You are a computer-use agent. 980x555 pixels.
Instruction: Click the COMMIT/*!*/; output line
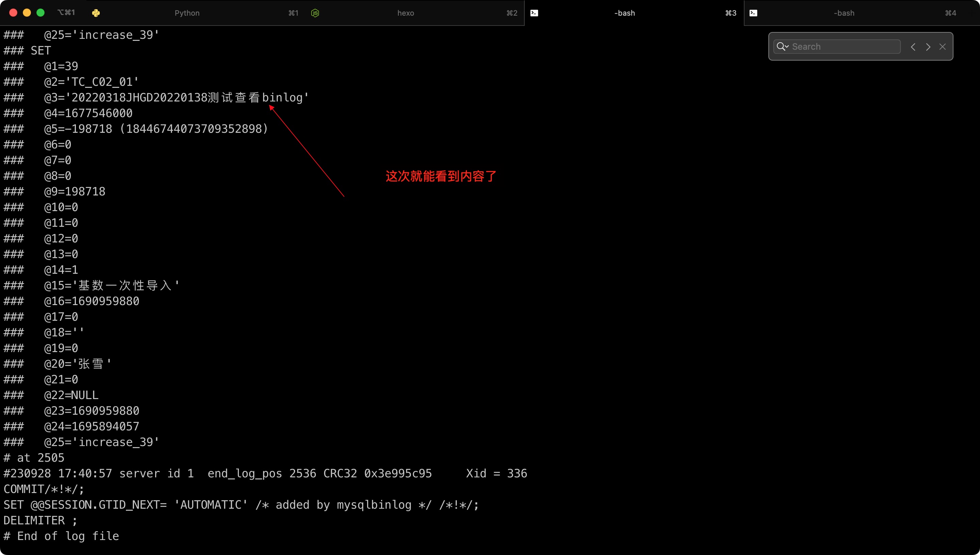(x=44, y=489)
